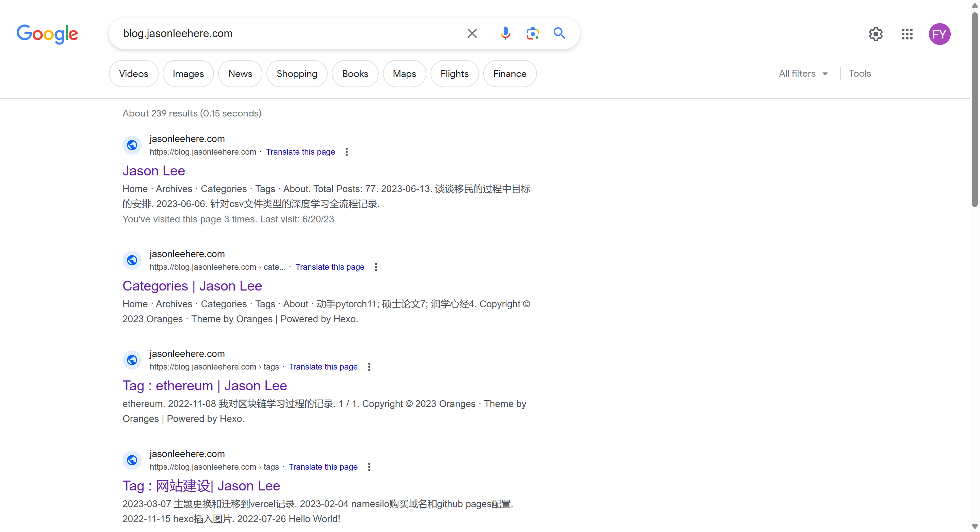Click the https://blog.jasonleehere.com URL of first result
The height and width of the screenshot is (532, 980).
(x=203, y=152)
